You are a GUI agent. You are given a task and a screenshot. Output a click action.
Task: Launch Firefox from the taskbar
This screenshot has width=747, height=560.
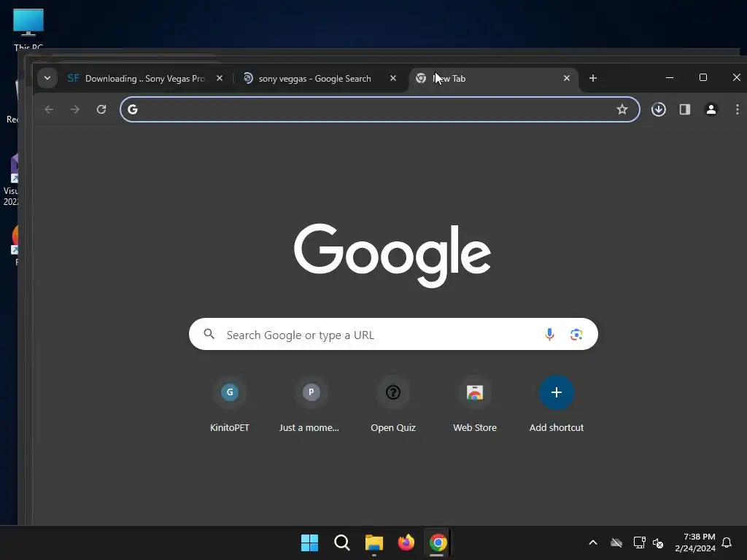(406, 542)
